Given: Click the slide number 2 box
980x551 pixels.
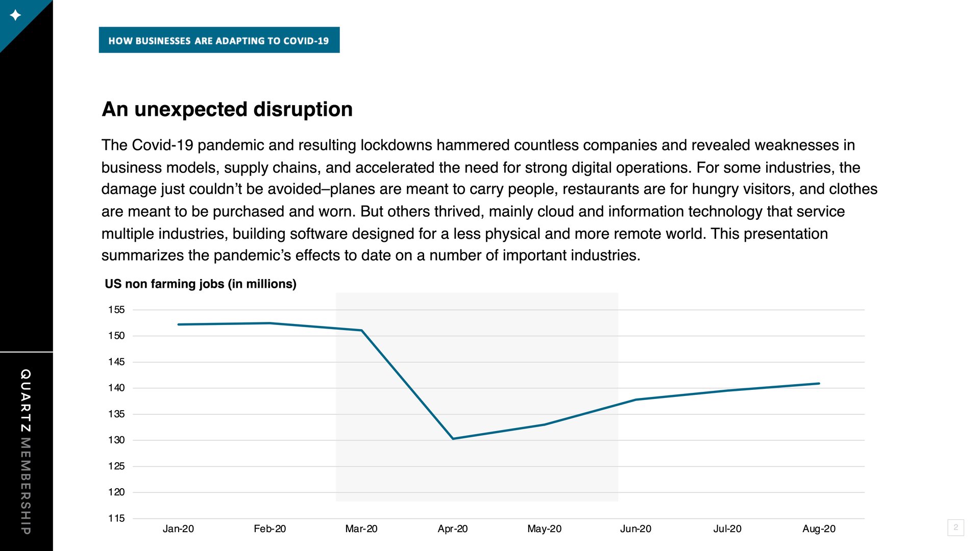Looking at the screenshot, I should pos(955,528).
